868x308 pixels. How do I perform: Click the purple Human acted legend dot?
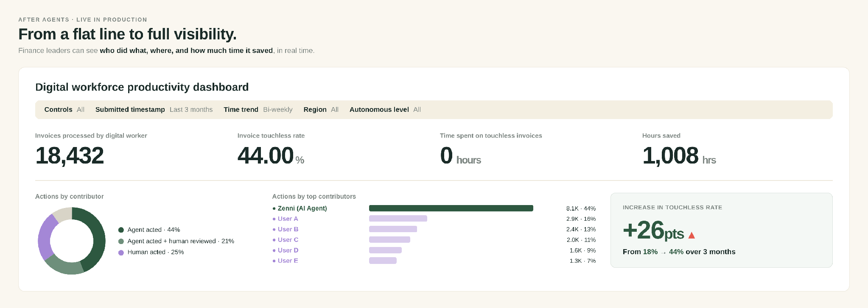[x=121, y=253]
